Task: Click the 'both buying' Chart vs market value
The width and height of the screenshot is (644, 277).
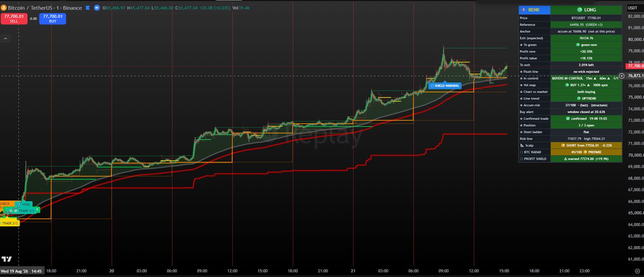Action: coord(586,92)
